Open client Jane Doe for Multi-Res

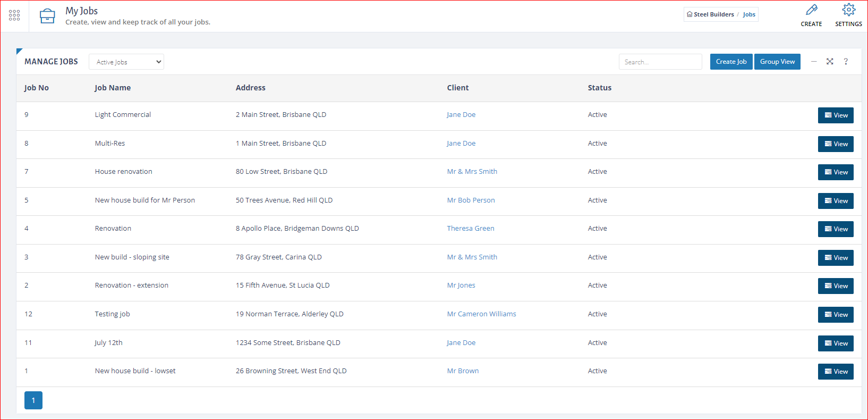(461, 143)
